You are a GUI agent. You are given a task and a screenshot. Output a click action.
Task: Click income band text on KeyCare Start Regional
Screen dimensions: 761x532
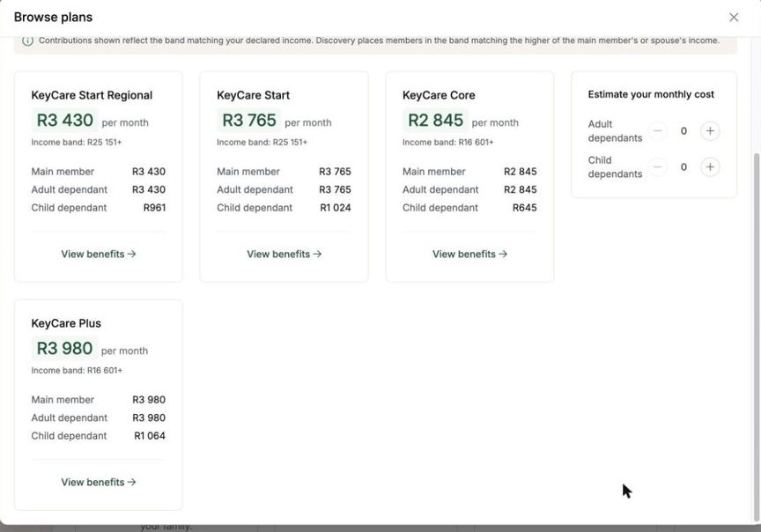tap(77, 142)
